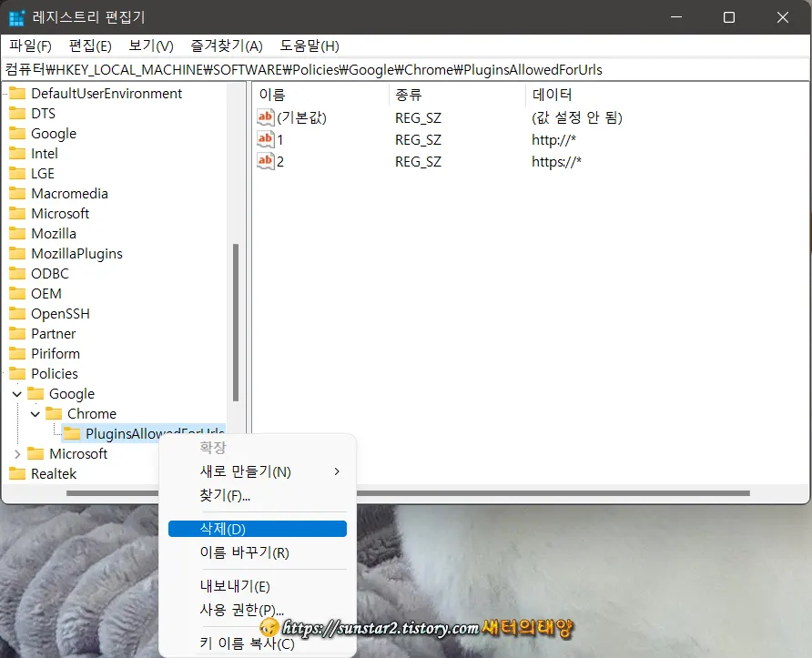Click the tree pane vertical scrollbar thumb

[236, 322]
